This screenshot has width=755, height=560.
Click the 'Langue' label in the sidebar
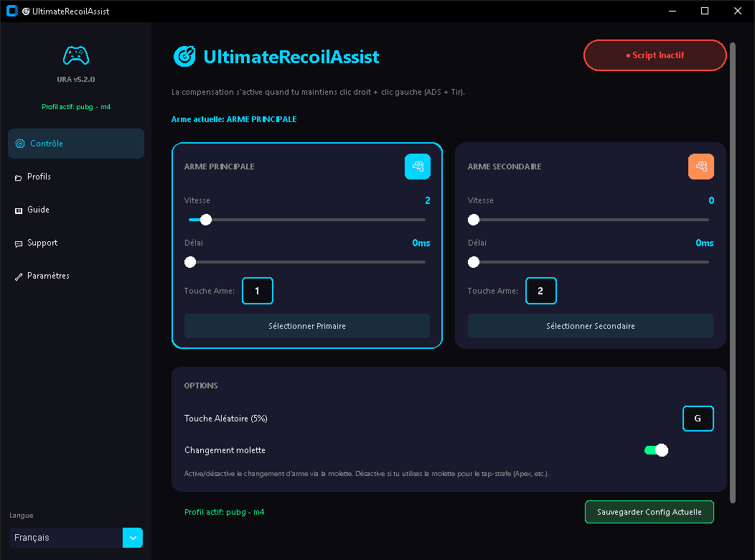(x=22, y=515)
